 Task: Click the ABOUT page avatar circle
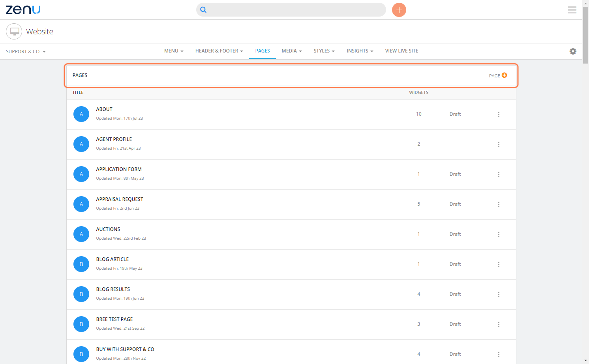click(x=81, y=114)
